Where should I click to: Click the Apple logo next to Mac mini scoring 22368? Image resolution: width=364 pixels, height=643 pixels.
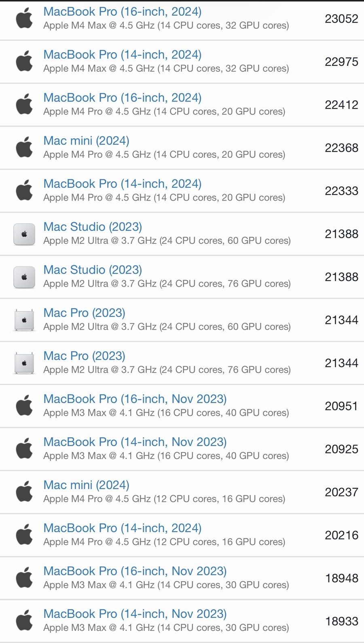(x=24, y=148)
